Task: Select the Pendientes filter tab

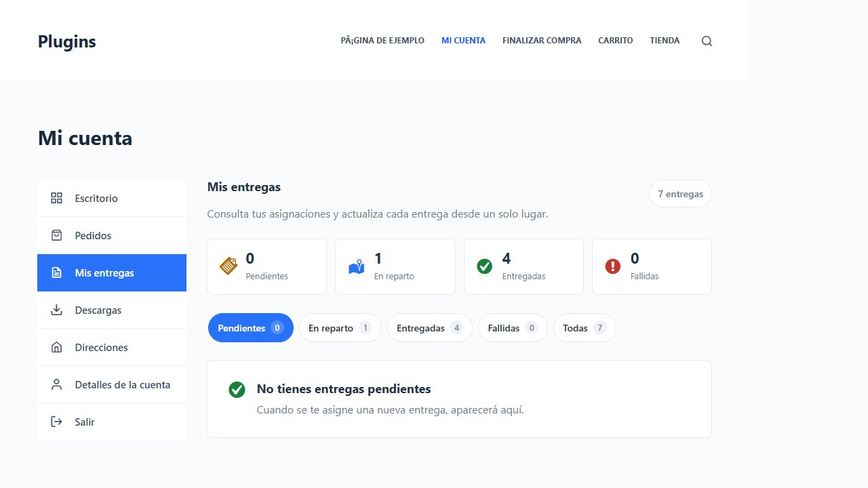Action: 251,328
